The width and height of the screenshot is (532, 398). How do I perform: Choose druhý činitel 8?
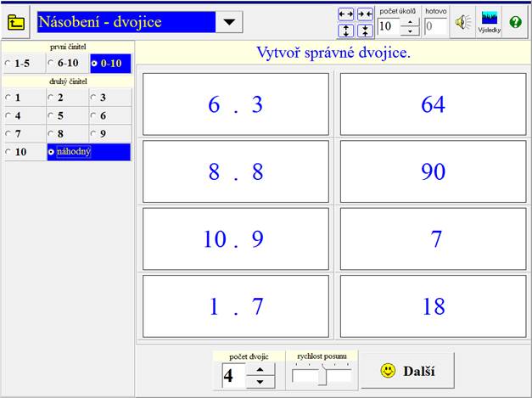(67, 134)
